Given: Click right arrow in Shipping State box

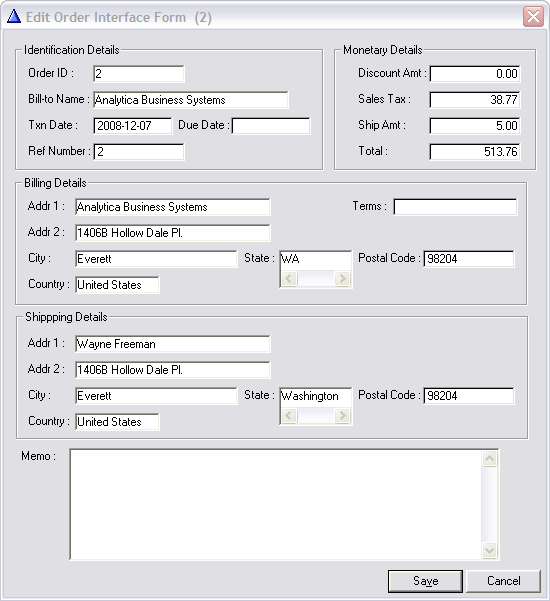Looking at the screenshot, I should 342,415.
